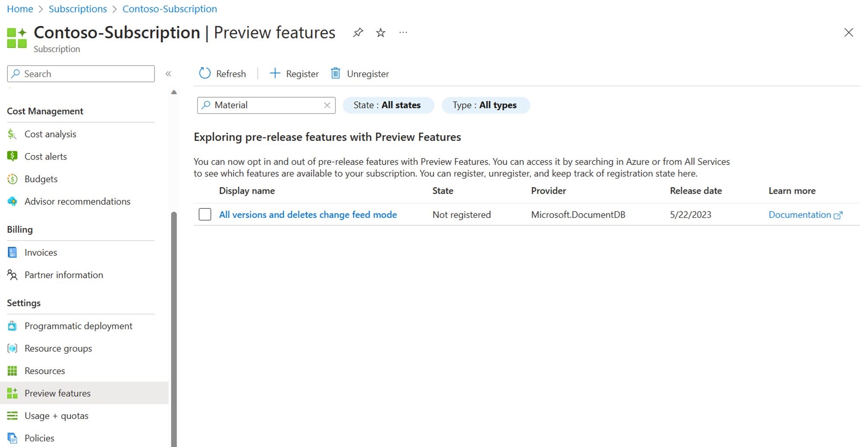The image size is (868, 447).
Task: Close the Preview features blade
Action: click(x=849, y=32)
